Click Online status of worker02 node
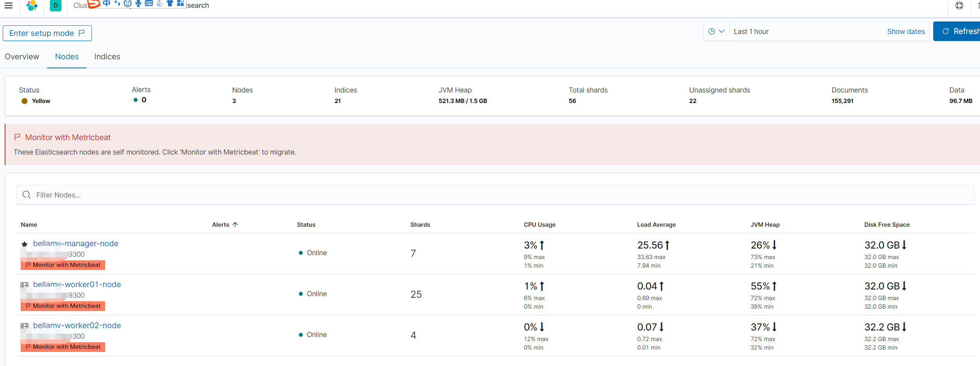Image resolution: width=980 pixels, height=366 pixels. (313, 335)
